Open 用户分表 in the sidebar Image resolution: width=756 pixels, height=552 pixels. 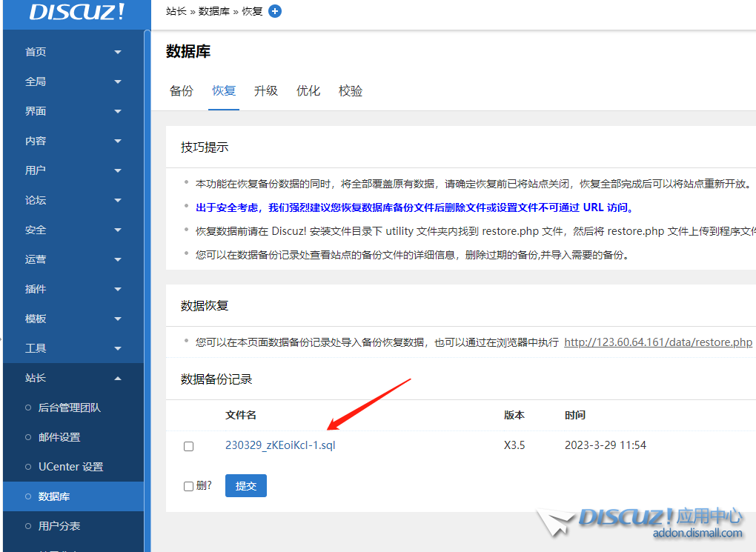[59, 526]
